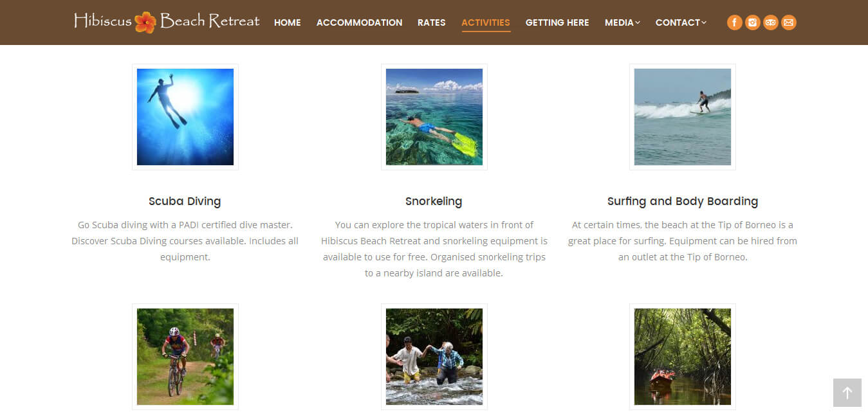This screenshot has height=412, width=868.
Task: Open the TripAdvisor social icon
Action: [770, 22]
